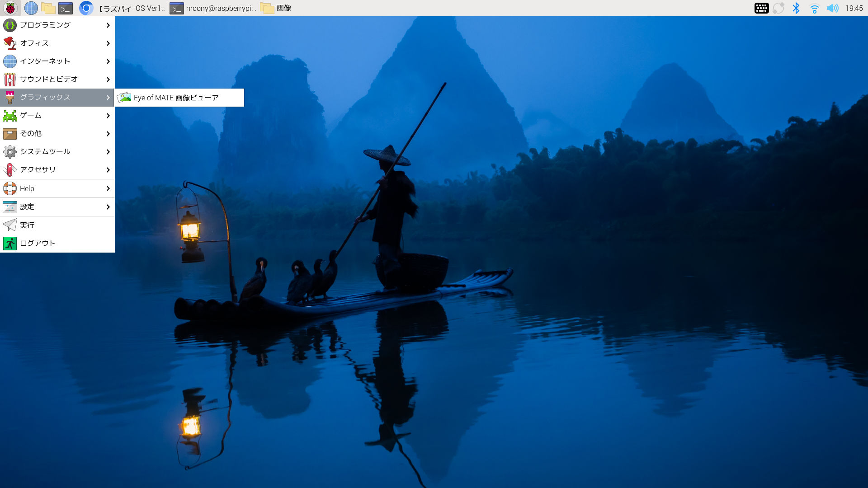
Task: Click the Bluetooth tray icon
Action: [x=796, y=8]
